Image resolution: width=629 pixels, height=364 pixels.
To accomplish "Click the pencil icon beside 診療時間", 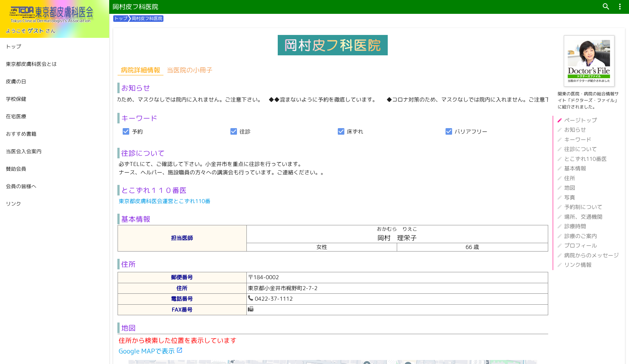I will (x=559, y=226).
